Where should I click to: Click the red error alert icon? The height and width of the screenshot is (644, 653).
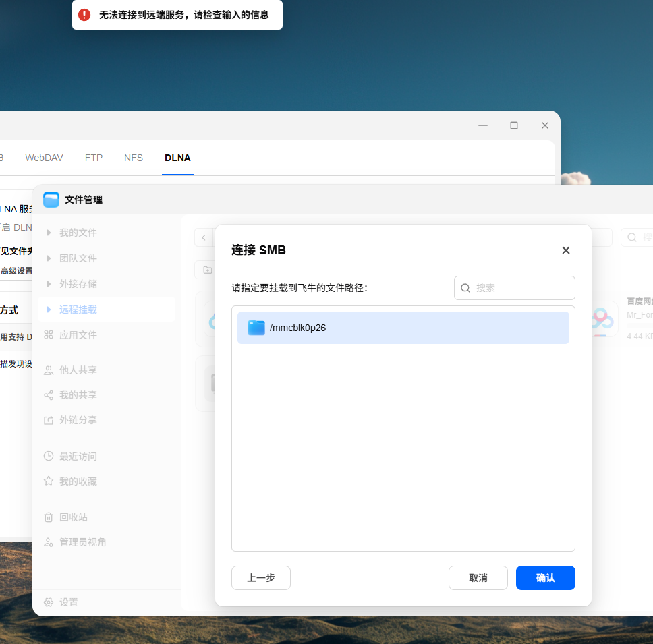pos(84,15)
